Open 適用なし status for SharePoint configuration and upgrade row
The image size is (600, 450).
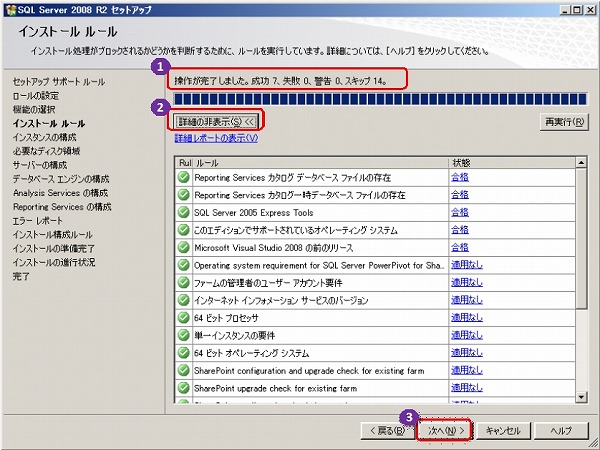click(x=467, y=371)
